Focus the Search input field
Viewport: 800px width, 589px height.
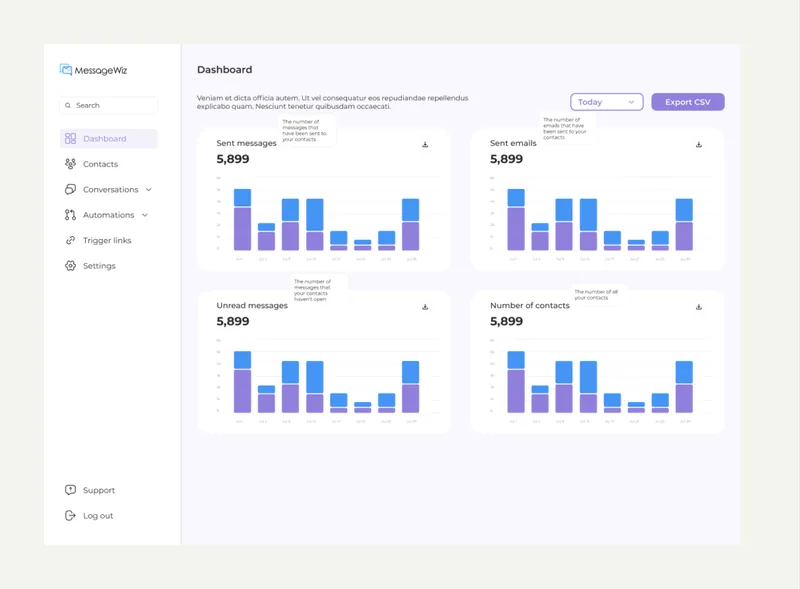tap(109, 105)
